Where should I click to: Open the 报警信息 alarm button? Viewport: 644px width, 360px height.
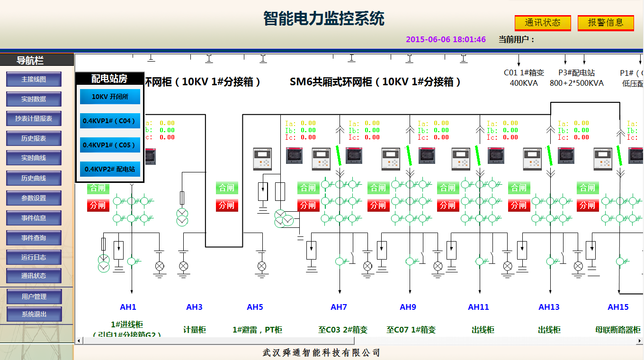(606, 23)
